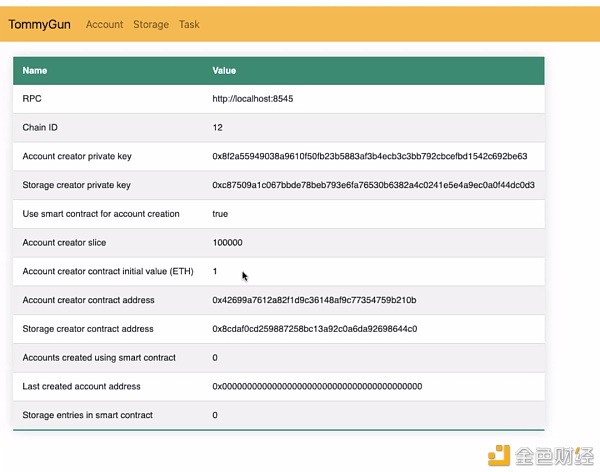The height and width of the screenshot is (472, 600).
Task: Click the Name column header
Action: [x=35, y=71]
